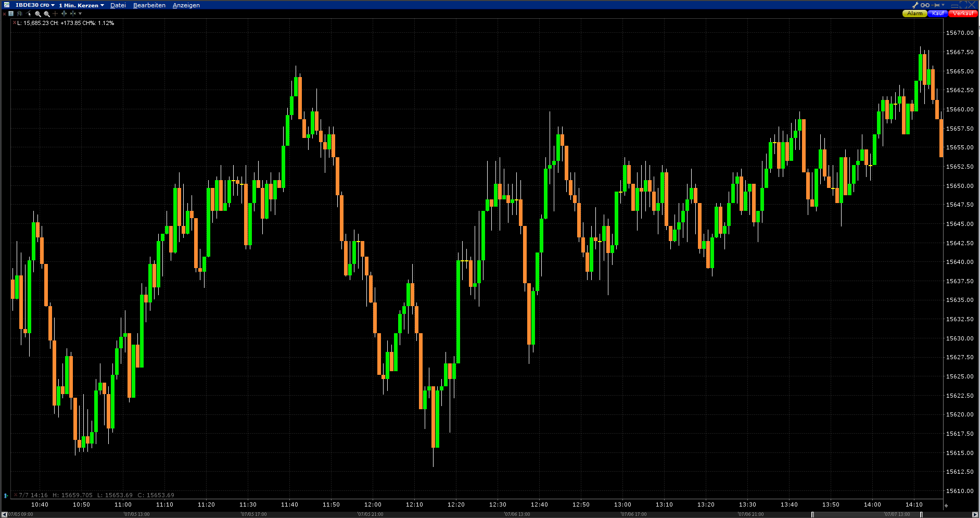This screenshot has width=980, height=518.
Task: Click the second magnifier zoom icon
Action: click(47, 14)
